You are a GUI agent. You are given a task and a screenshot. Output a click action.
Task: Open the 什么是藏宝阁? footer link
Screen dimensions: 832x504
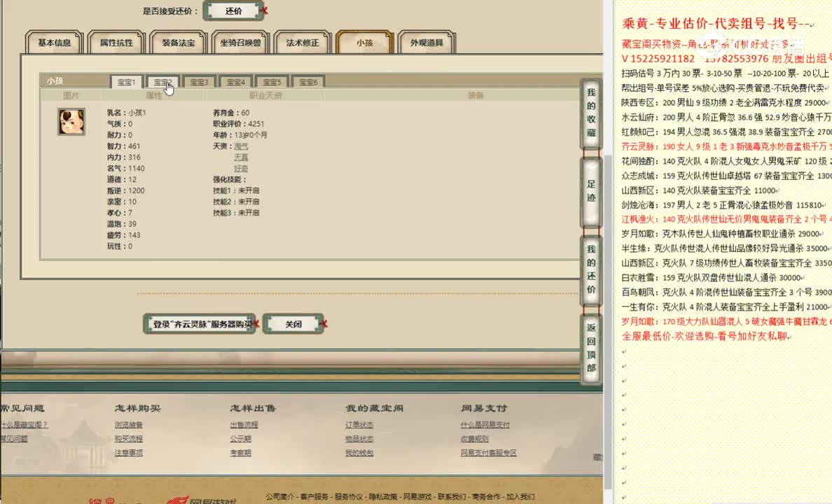coord(24,425)
